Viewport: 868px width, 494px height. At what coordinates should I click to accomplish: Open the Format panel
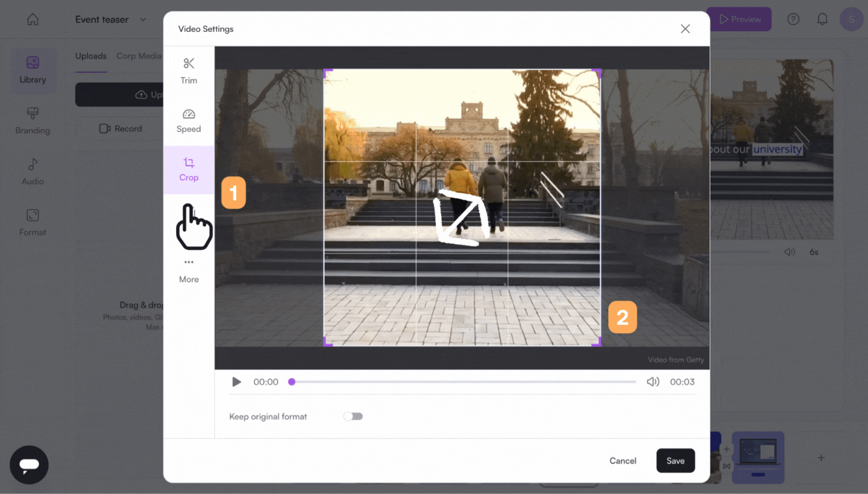33,222
